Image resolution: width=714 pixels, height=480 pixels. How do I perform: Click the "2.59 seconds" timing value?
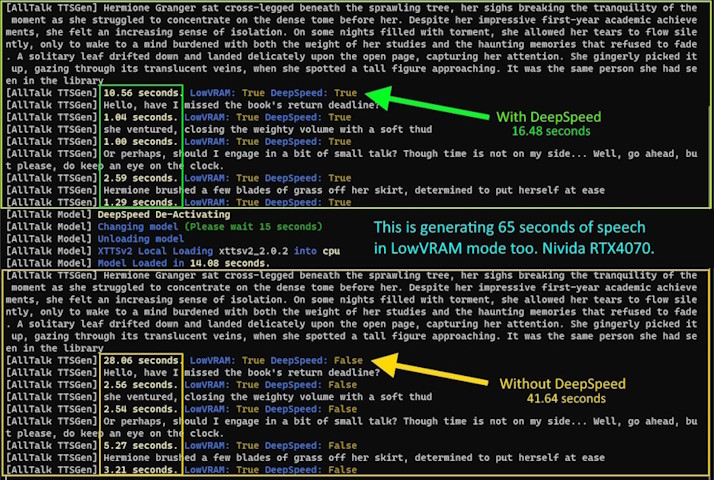[x=138, y=179]
